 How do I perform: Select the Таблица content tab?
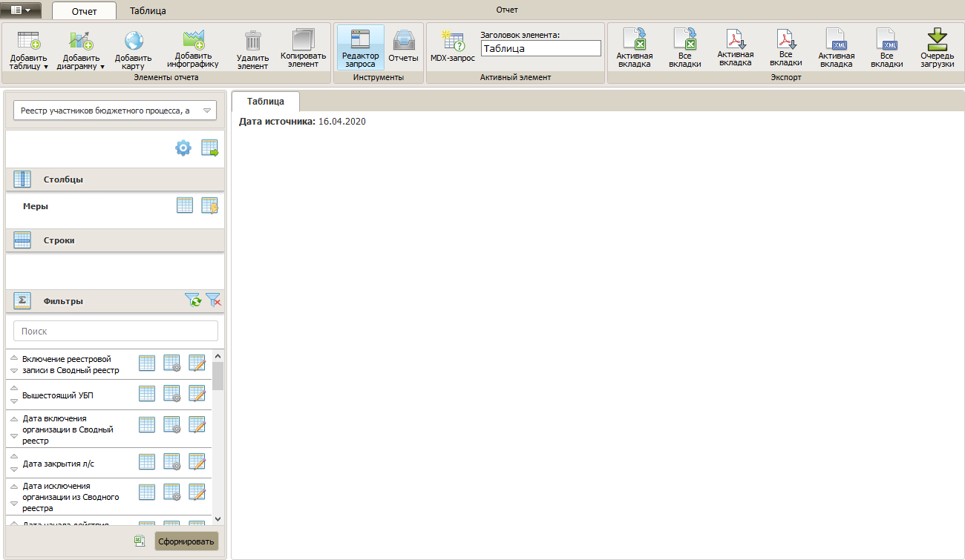click(265, 102)
